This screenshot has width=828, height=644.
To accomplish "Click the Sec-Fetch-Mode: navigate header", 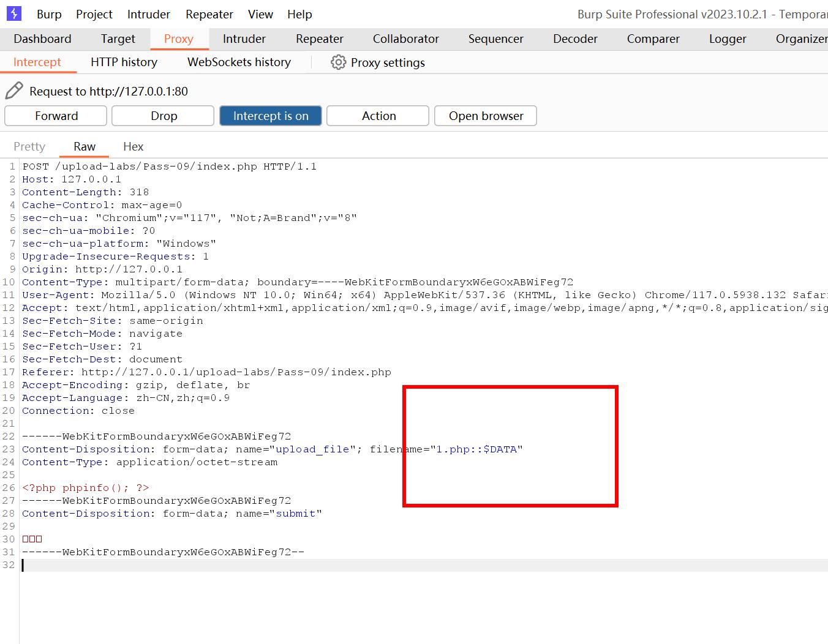I will pos(102,334).
